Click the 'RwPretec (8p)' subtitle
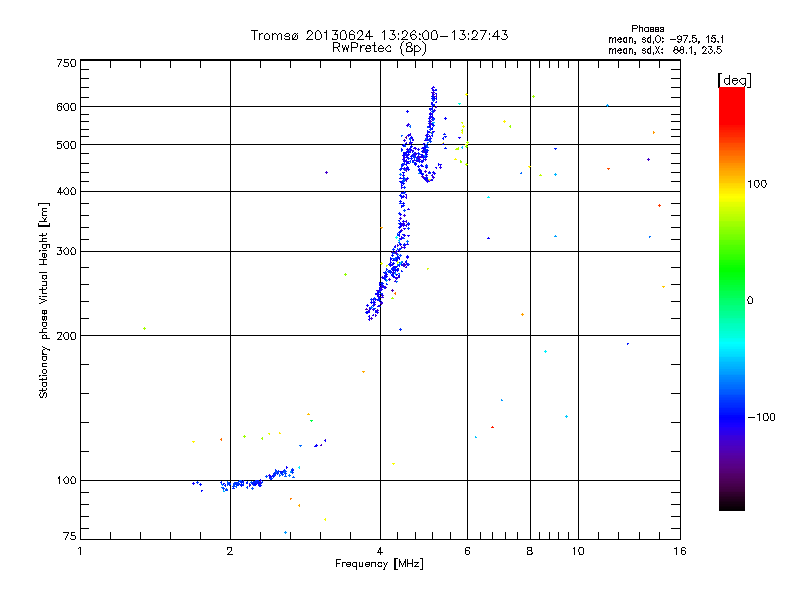Image resolution: width=800 pixels, height=600 pixels. click(379, 48)
